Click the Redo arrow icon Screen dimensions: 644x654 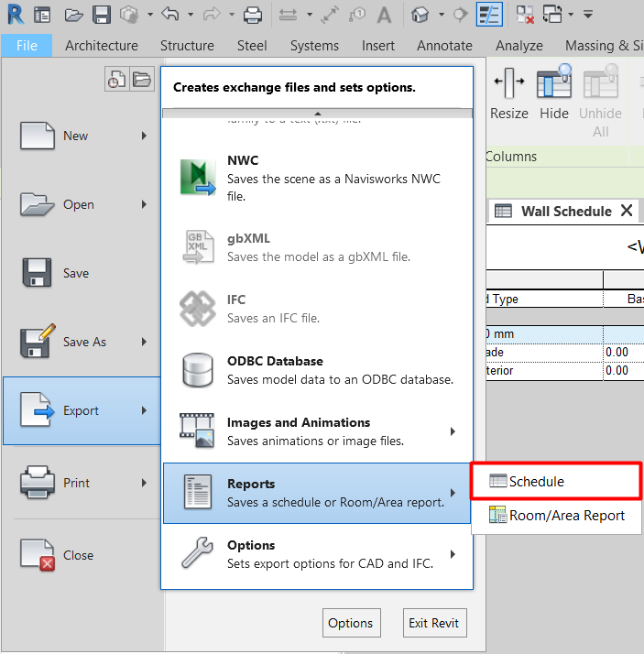212,15
